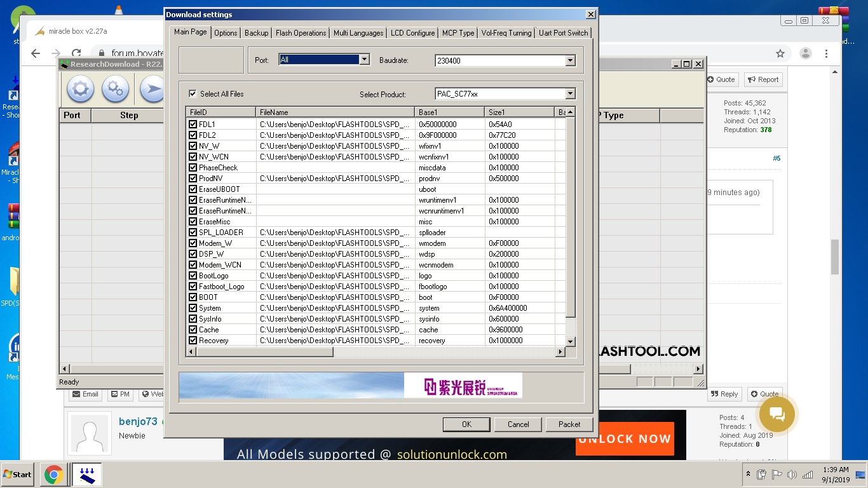
Task: Click the Packet button
Action: click(x=569, y=424)
